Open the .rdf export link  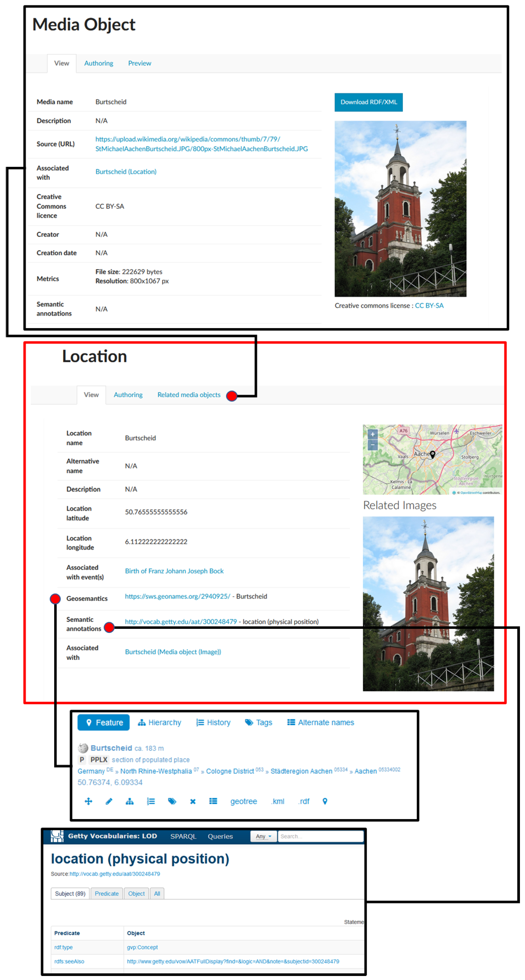point(304,802)
